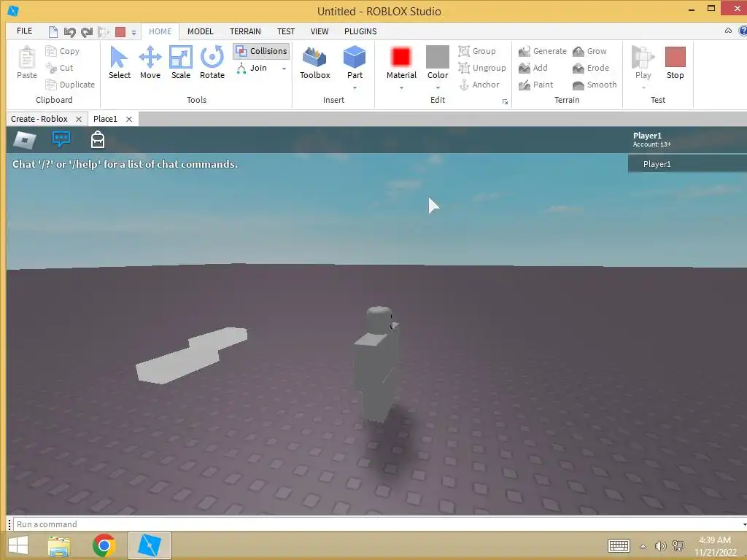
Task: Cut the selection
Action: pos(60,68)
